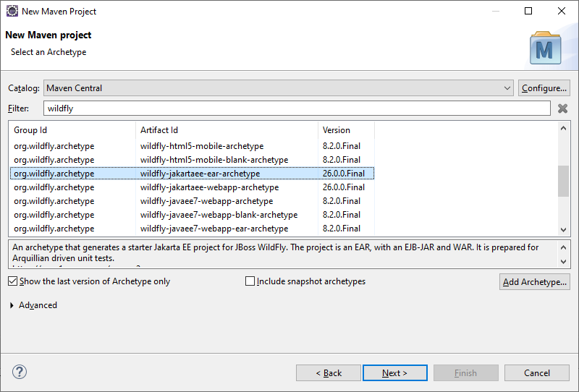This screenshot has width=579, height=392.
Task: Click the archetype list scrollbar thumb
Action: [x=563, y=182]
